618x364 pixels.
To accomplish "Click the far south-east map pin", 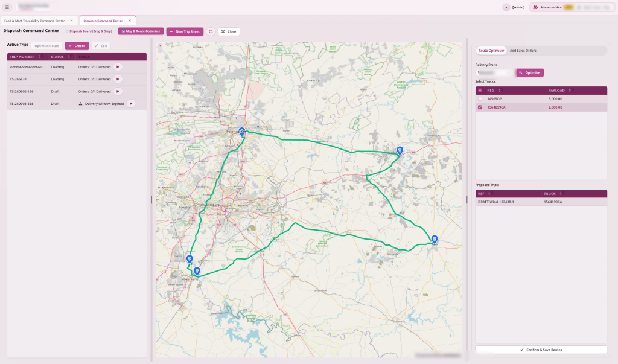I will pyautogui.click(x=435, y=240).
